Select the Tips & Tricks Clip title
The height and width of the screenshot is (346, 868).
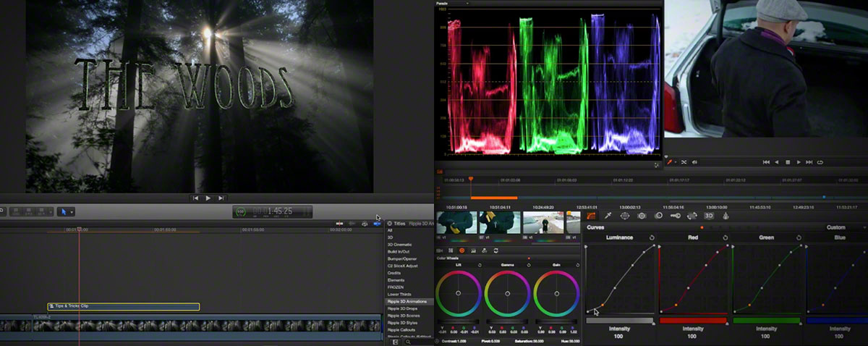point(124,306)
